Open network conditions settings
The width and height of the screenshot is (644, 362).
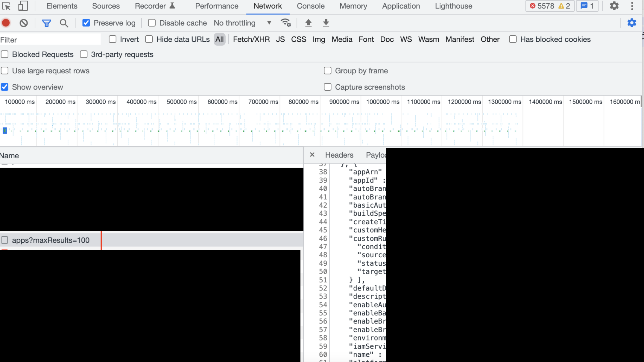(x=285, y=23)
